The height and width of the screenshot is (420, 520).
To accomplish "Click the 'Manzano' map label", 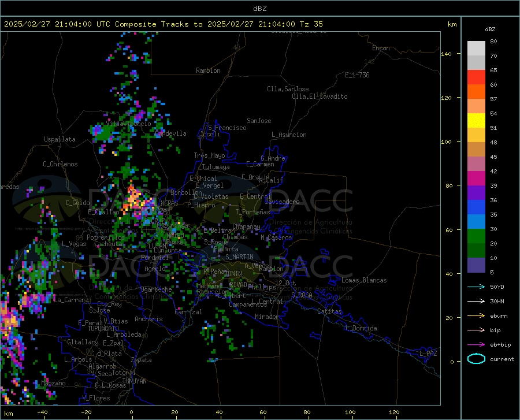I will click(x=53, y=383).
